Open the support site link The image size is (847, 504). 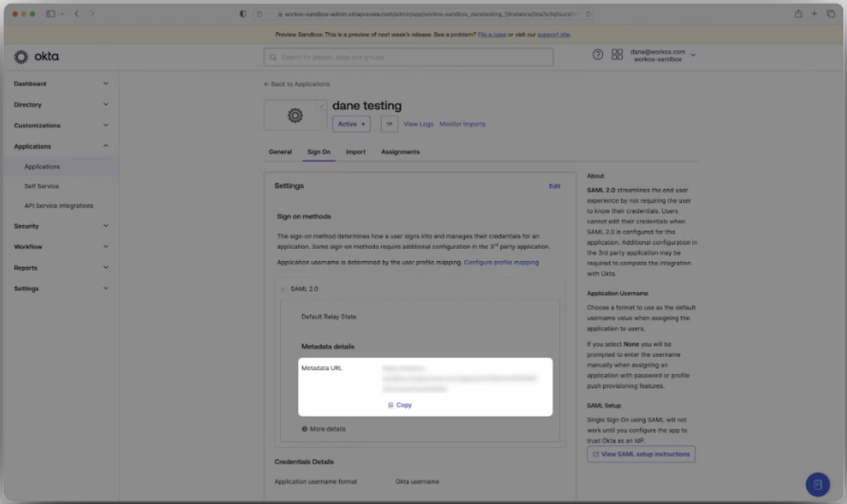pyautogui.click(x=554, y=34)
